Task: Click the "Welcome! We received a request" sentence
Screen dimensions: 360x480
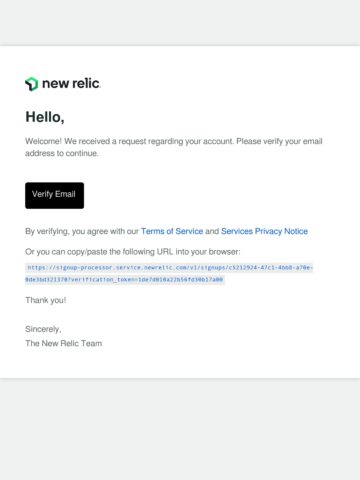Action: pyautogui.click(x=129, y=141)
